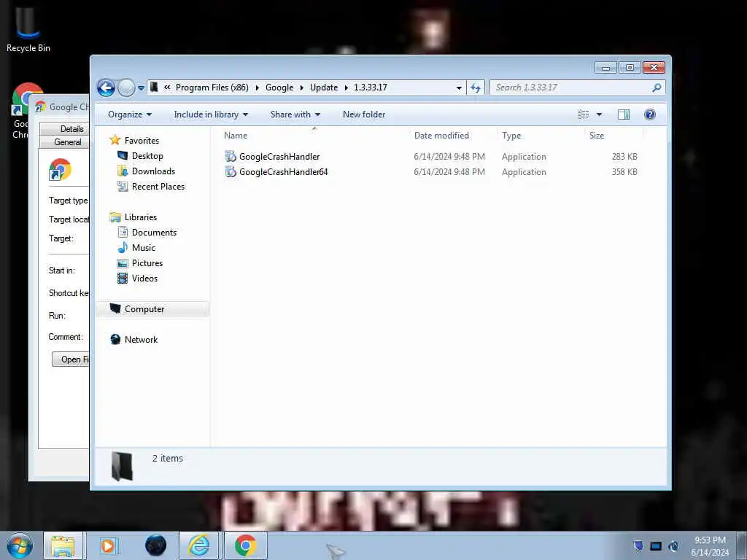The height and width of the screenshot is (560, 747).
Task: Click the shield icon in system tray
Action: click(x=638, y=545)
